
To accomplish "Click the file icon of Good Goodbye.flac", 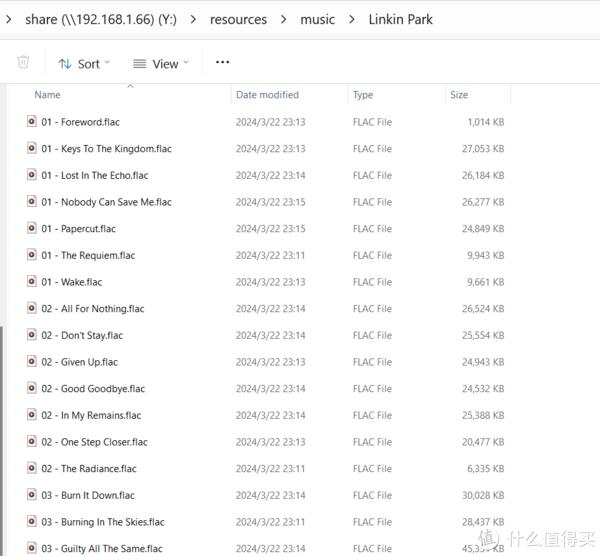I will pyautogui.click(x=32, y=388).
